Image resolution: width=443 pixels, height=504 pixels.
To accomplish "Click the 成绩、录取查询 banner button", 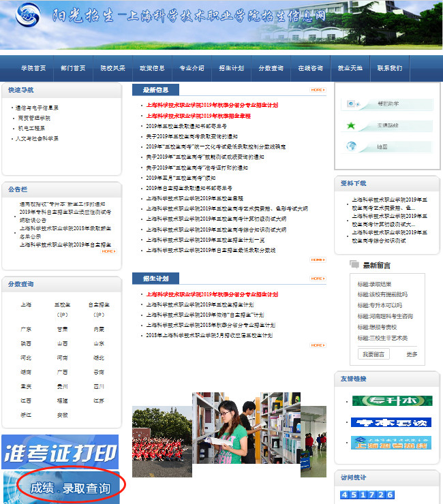I will pyautogui.click(x=62, y=488).
